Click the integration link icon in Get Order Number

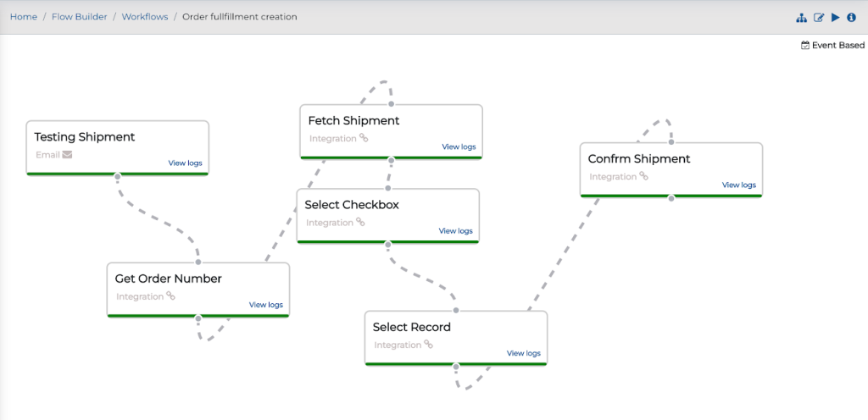coord(171,296)
